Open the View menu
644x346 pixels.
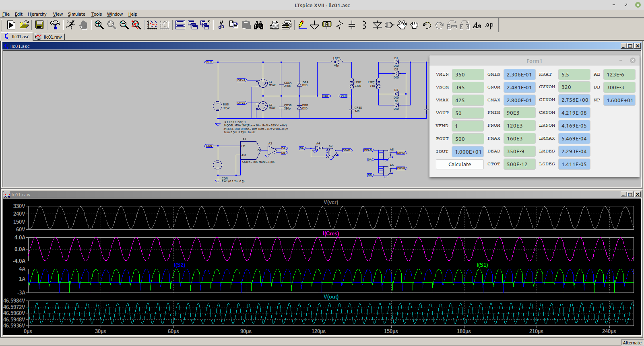click(58, 14)
